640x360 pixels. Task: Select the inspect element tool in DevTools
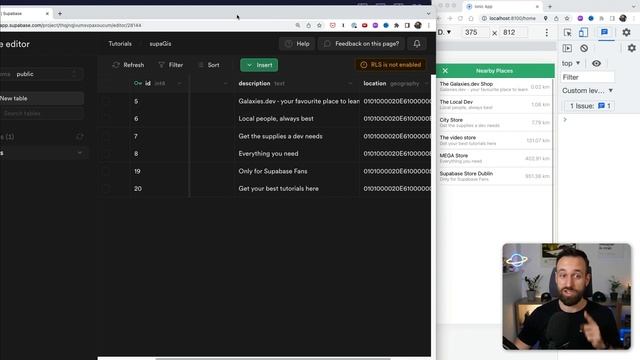[x=567, y=33]
